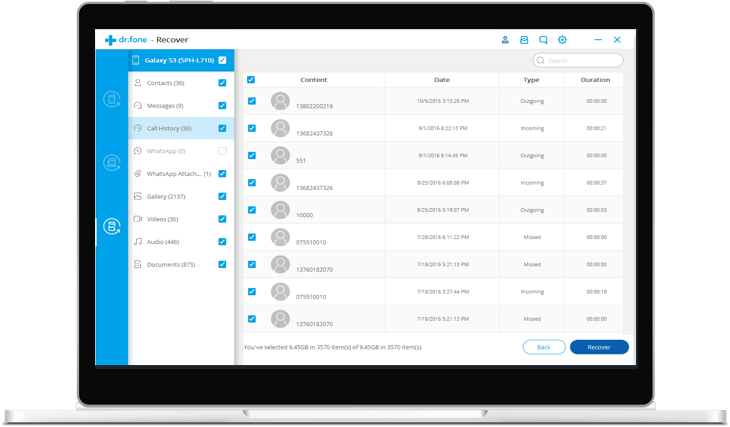This screenshot has height=427, width=730.
Task: Click the duration 00:00:18 cell
Action: (596, 292)
